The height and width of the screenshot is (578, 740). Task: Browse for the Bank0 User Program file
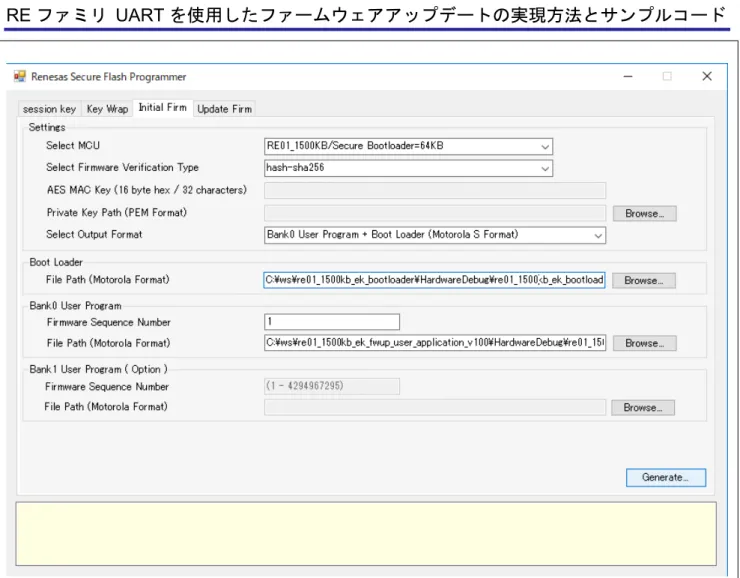click(644, 343)
